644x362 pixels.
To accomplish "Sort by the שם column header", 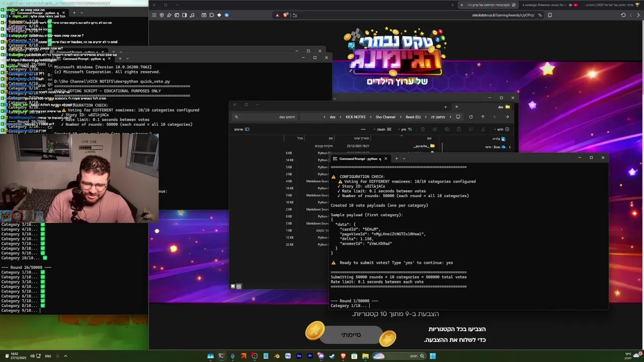I will [x=429, y=138].
